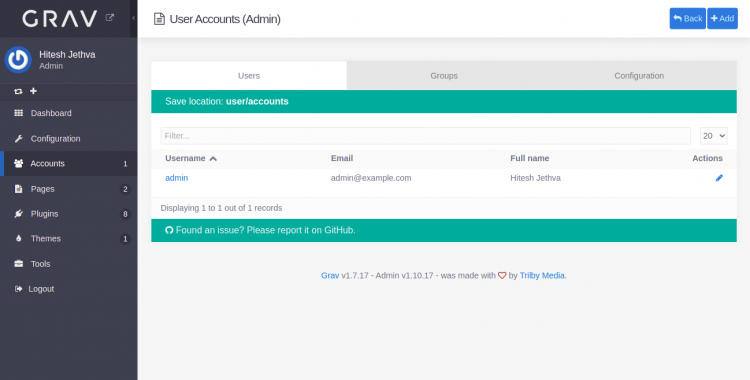Click the refresh arrows icon in the sidebar
Viewport: 750px width, 380px height.
click(18, 91)
